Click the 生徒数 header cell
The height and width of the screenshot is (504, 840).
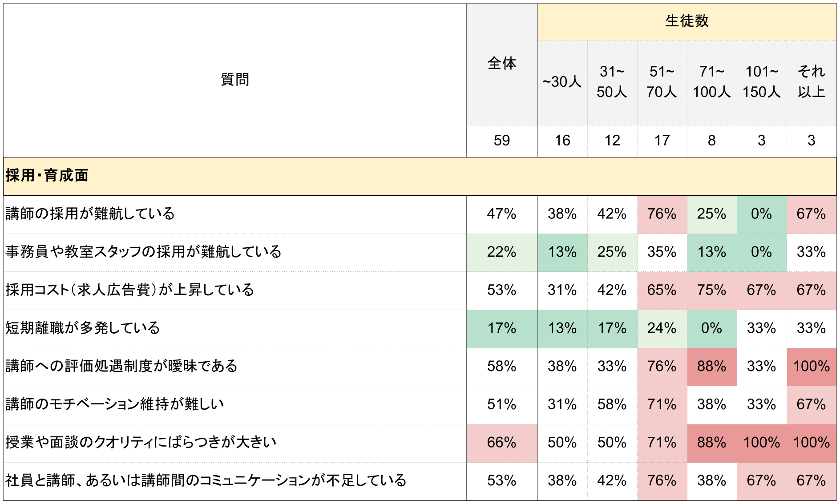(687, 21)
